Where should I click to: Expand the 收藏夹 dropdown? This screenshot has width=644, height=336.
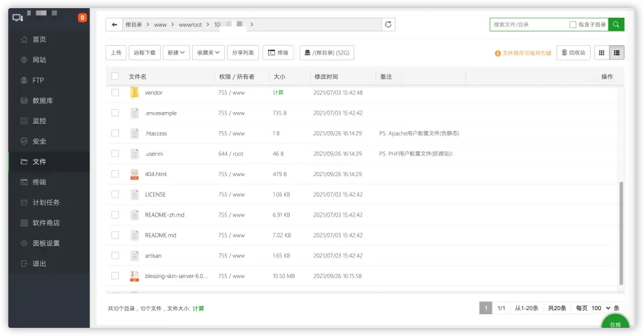coord(209,53)
